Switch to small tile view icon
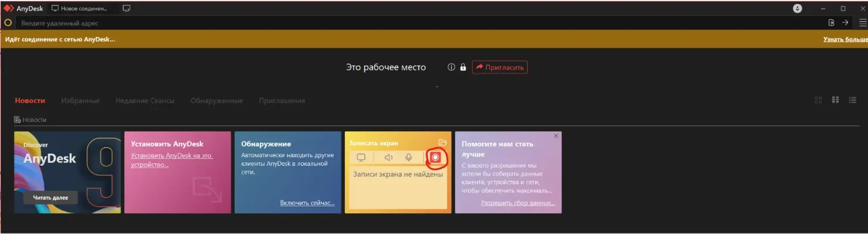The height and width of the screenshot is (234, 868). 835,100
